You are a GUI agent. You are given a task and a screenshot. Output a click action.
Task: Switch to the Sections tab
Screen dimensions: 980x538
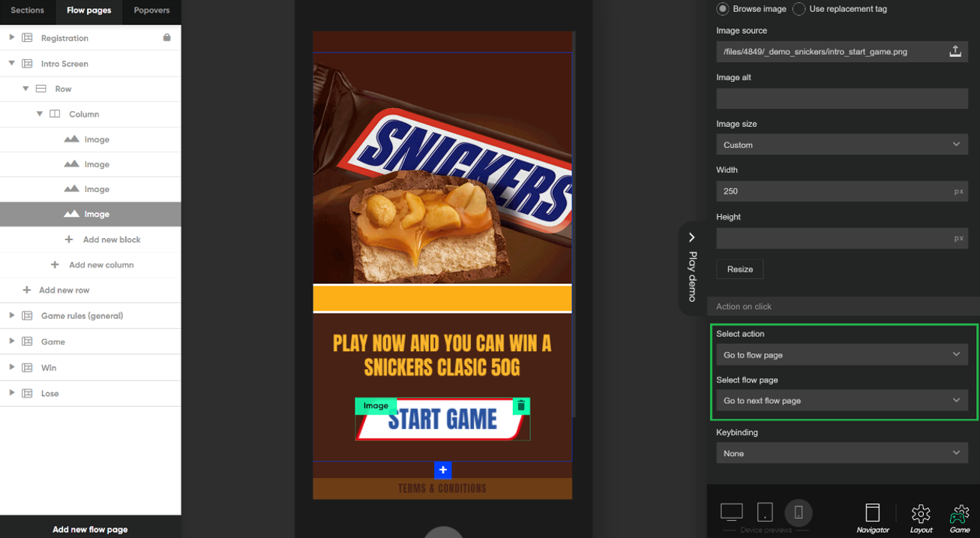(x=28, y=11)
